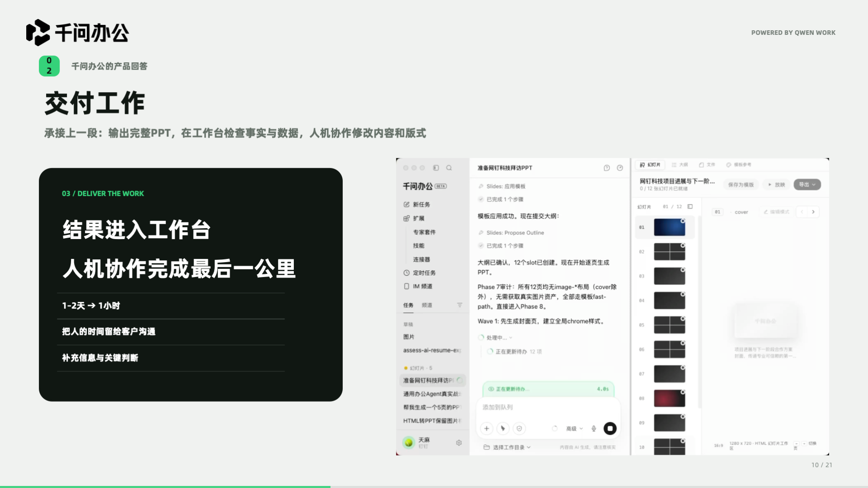Toggle status circle on slide 08 thumbnail
Viewport: 868px width, 488px height.
pyautogui.click(x=683, y=392)
